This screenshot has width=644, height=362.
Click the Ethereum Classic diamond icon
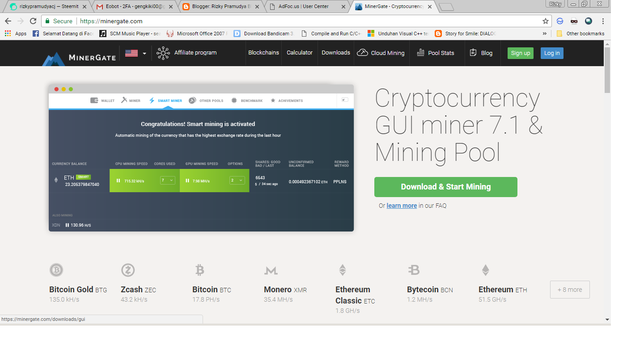[x=342, y=270]
